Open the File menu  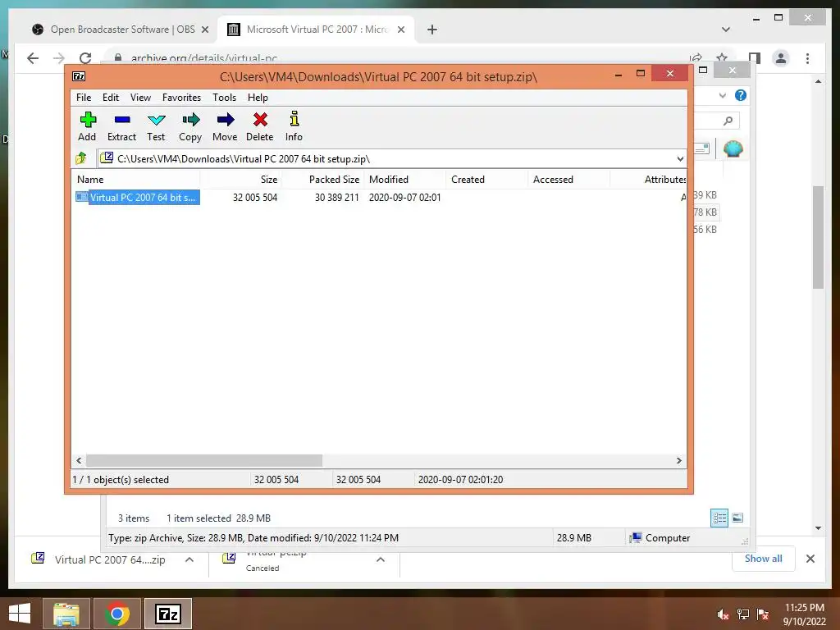[84, 98]
